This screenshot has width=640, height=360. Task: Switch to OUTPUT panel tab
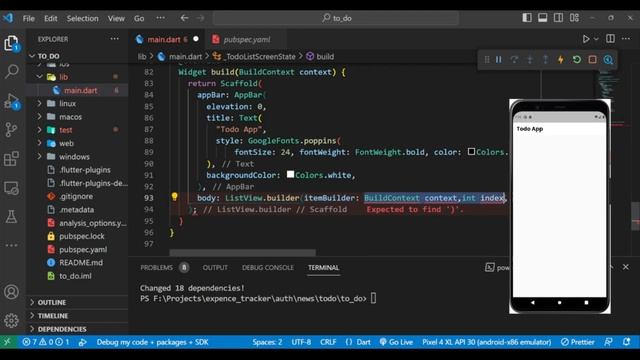point(215,268)
